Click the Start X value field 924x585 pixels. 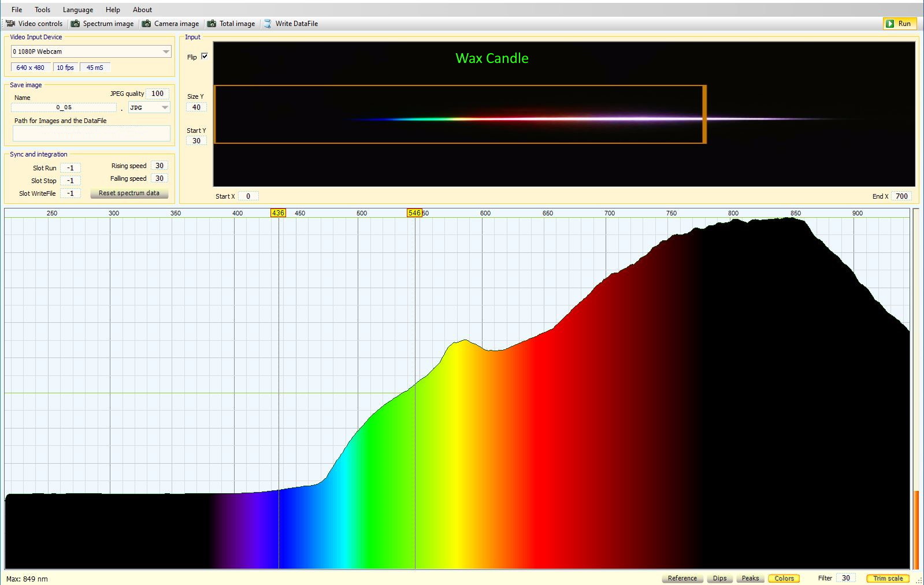tap(248, 196)
